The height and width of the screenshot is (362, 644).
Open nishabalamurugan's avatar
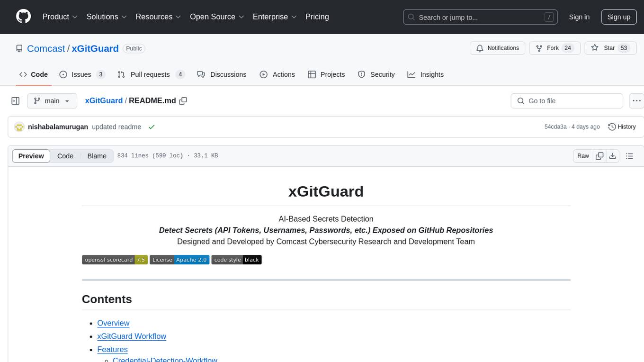(x=19, y=127)
